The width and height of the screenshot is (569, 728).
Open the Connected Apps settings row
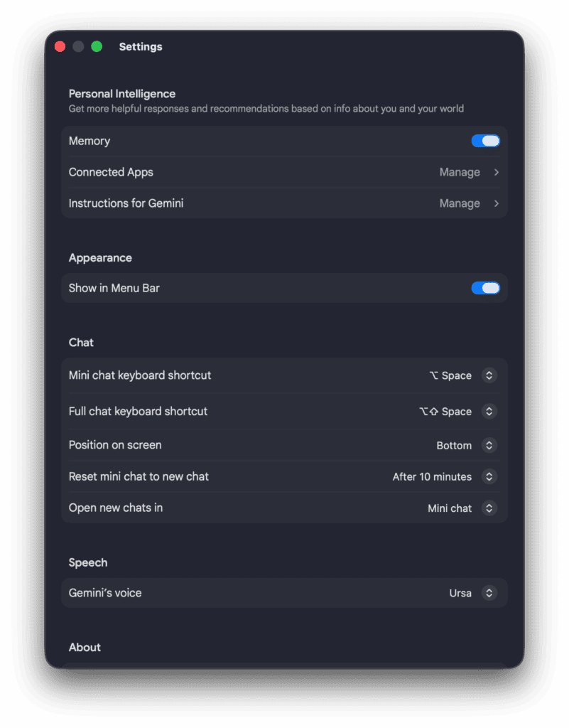(x=284, y=172)
